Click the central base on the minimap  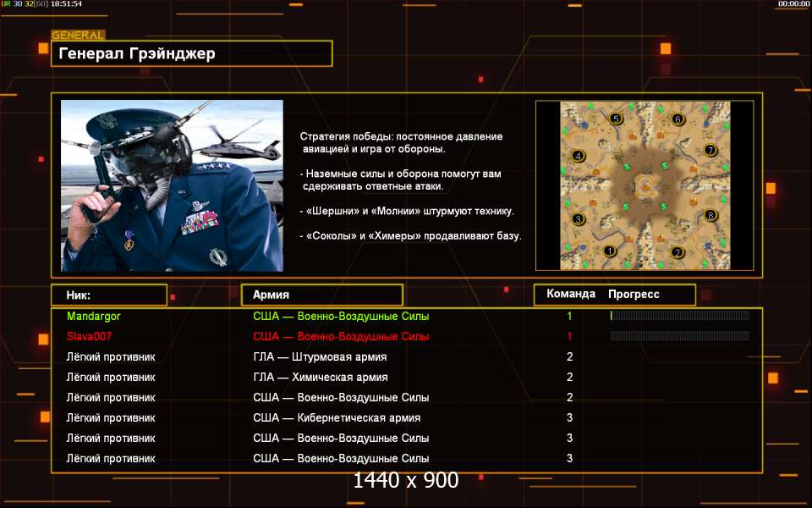[x=645, y=185]
